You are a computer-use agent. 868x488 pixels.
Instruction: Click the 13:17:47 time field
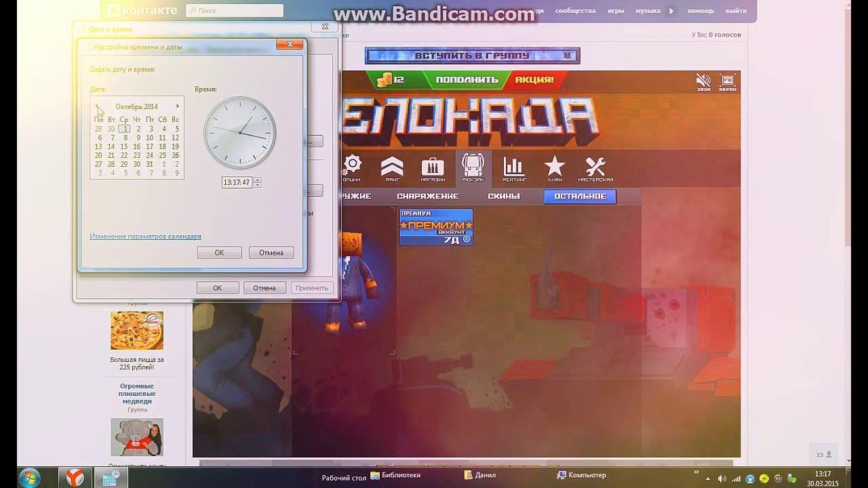coord(237,182)
